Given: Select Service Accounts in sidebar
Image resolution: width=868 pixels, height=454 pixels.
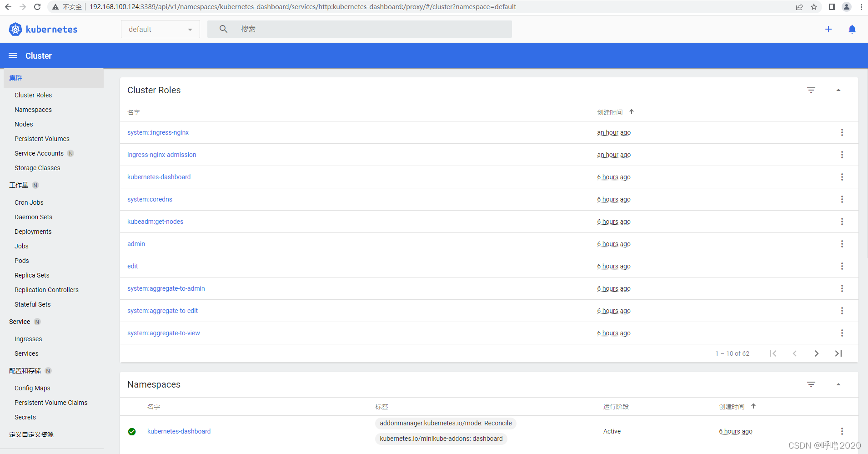Looking at the screenshot, I should pos(39,153).
